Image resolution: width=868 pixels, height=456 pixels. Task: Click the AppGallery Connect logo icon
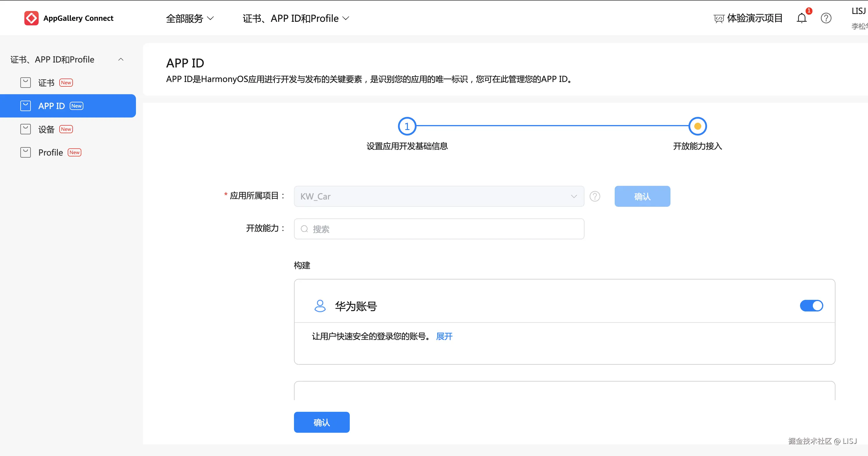[31, 18]
